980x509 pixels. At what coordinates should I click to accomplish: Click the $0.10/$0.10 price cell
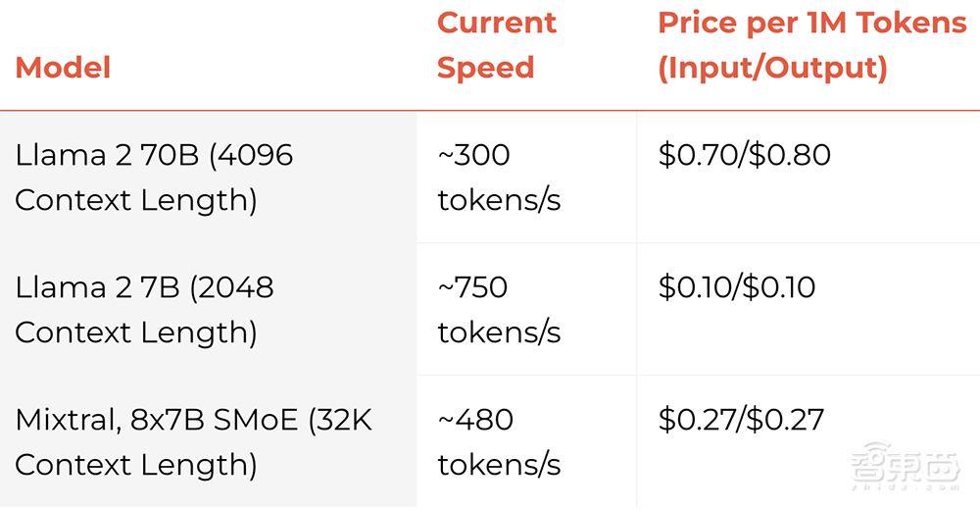737,287
